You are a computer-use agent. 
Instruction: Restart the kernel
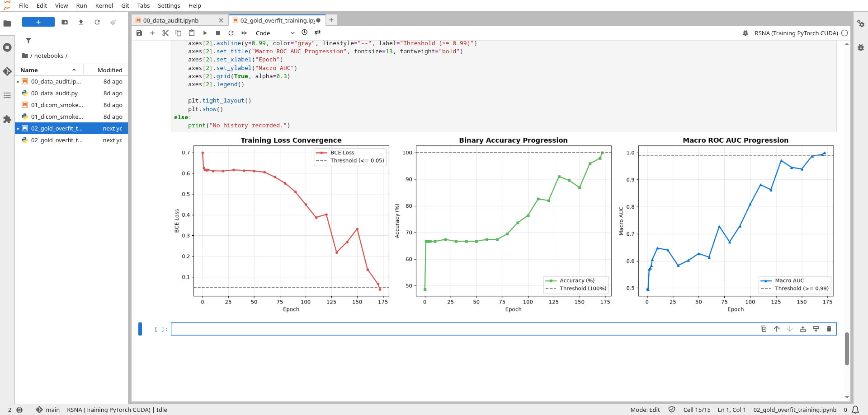click(x=231, y=33)
